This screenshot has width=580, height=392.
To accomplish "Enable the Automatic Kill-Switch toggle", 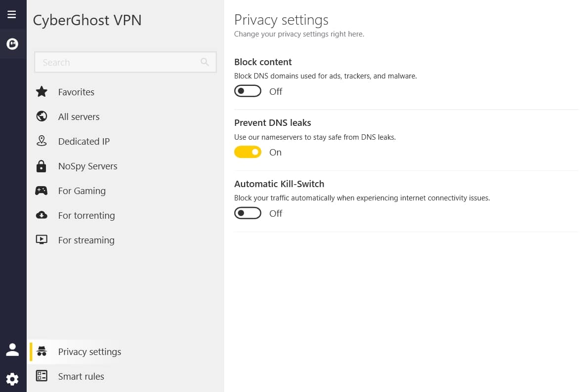I will coord(248,213).
